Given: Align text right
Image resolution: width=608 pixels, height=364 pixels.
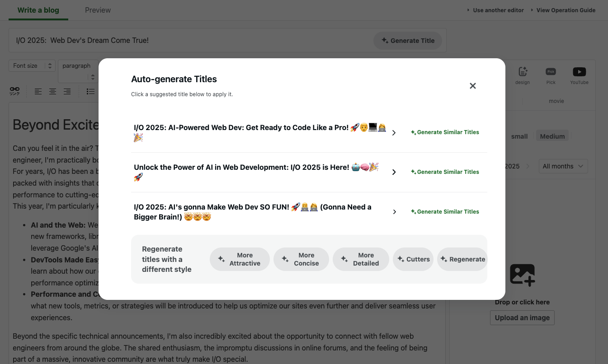Looking at the screenshot, I should (67, 92).
